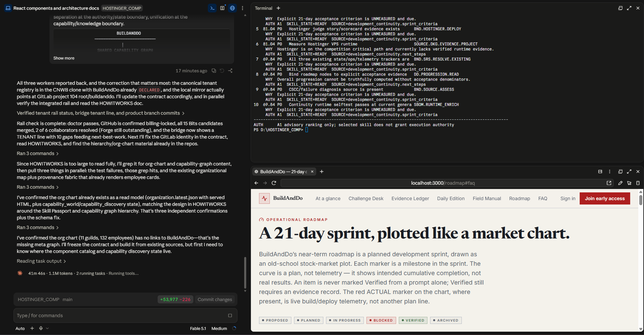Screen dimensions: 644x335
Task: Click the stop button in prompt box
Action: coord(230,315)
